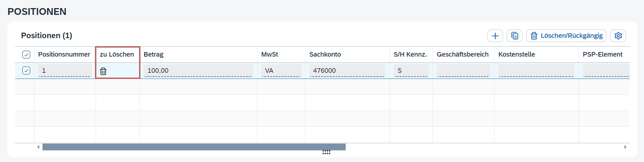
Task: Click the empty Geschäftsbereich input field
Action: [x=463, y=70]
